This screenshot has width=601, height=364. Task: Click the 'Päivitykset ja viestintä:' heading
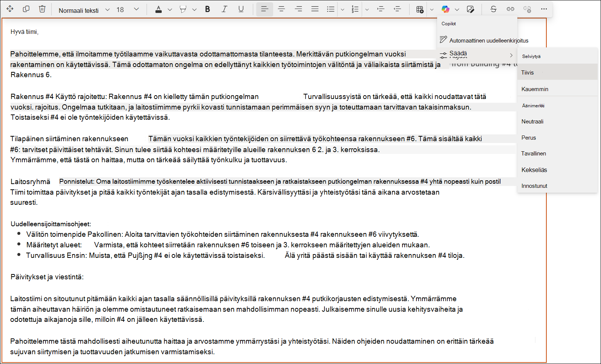(x=47, y=277)
